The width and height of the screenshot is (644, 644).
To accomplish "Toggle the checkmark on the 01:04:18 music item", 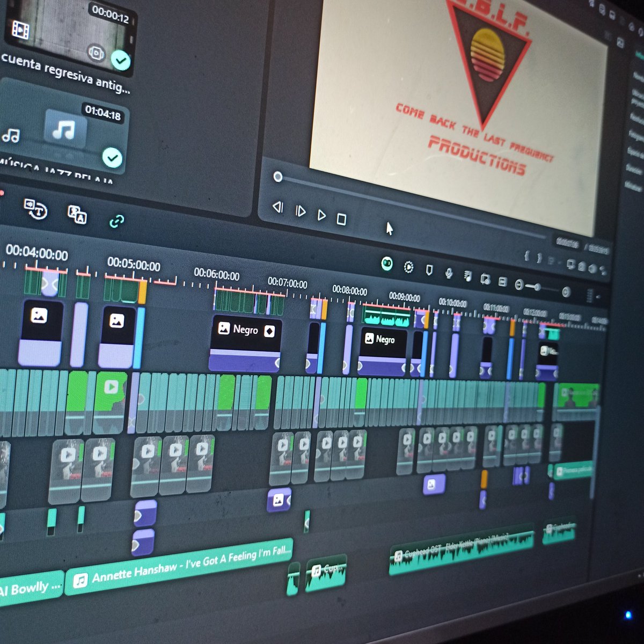I will [112, 158].
